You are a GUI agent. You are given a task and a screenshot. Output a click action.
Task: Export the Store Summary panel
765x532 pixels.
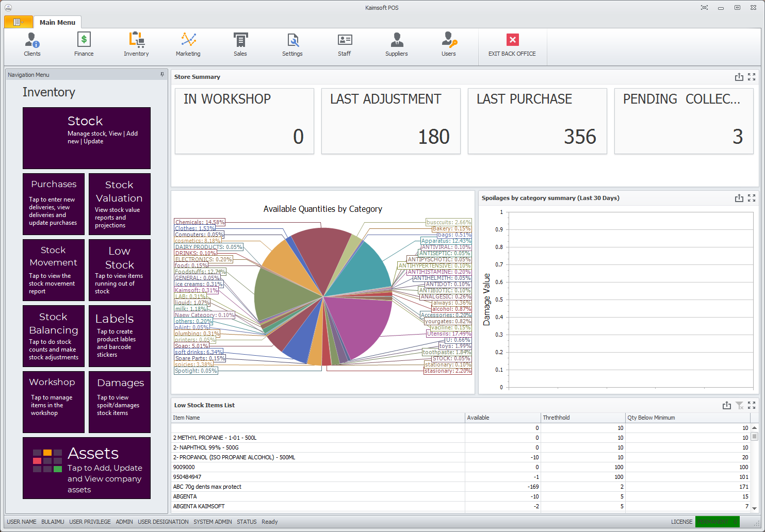point(739,77)
